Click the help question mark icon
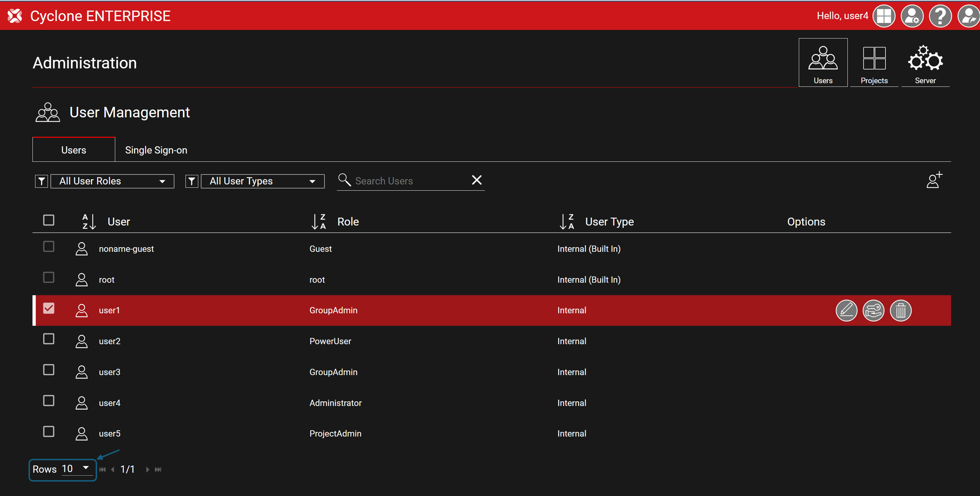 [x=940, y=16]
